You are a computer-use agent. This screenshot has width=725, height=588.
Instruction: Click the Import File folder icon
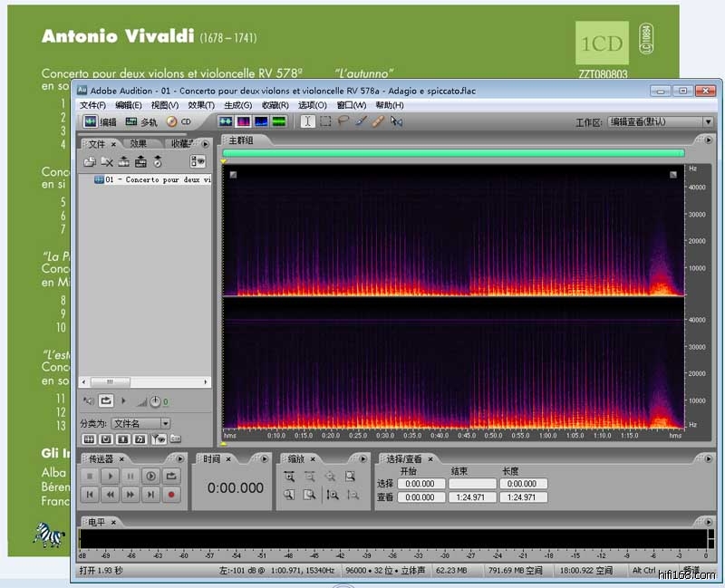click(x=90, y=161)
